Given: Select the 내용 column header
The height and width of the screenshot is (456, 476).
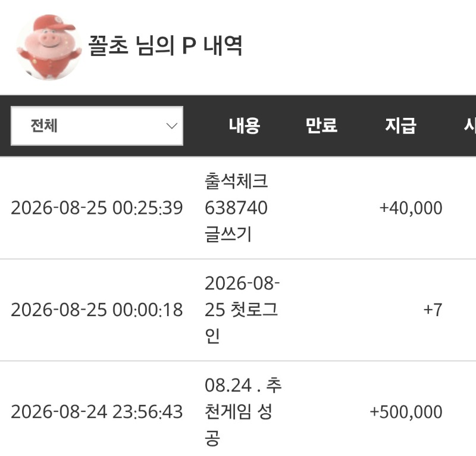Looking at the screenshot, I should [245, 126].
